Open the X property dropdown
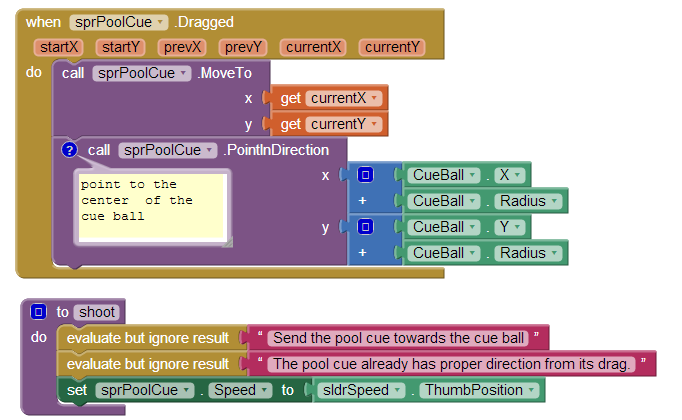Viewport: 682px width, 420px height. click(510, 175)
